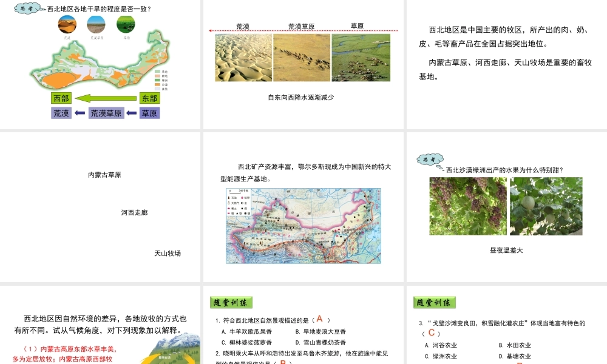Open the hanging melon photo
This screenshot has height=364, width=607.
coord(546,206)
